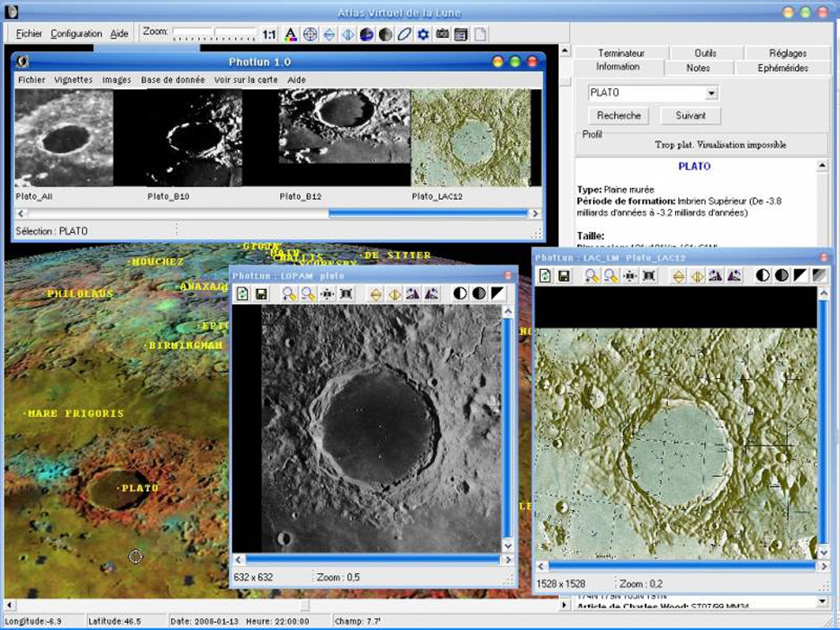Switch to the Terminateur tab
The image size is (840, 630).
tap(621, 53)
